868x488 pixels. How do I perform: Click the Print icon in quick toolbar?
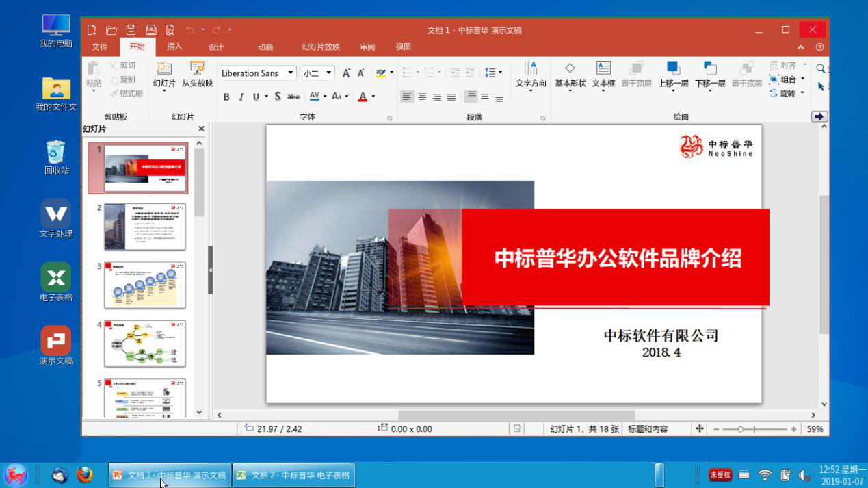coord(151,29)
